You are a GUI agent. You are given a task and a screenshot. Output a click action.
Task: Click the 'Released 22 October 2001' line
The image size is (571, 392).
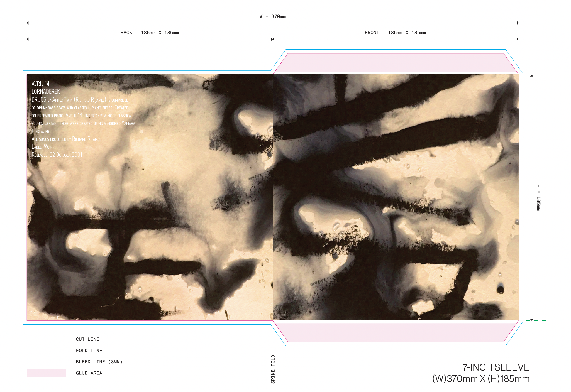(x=57, y=155)
